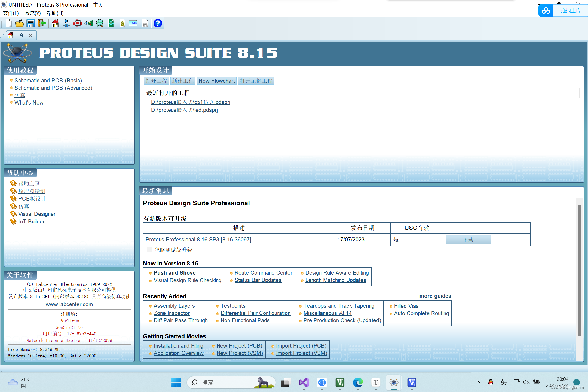Click the Design Explorer green board icon
Image resolution: width=588 pixels, height=392 pixels.
click(111, 23)
